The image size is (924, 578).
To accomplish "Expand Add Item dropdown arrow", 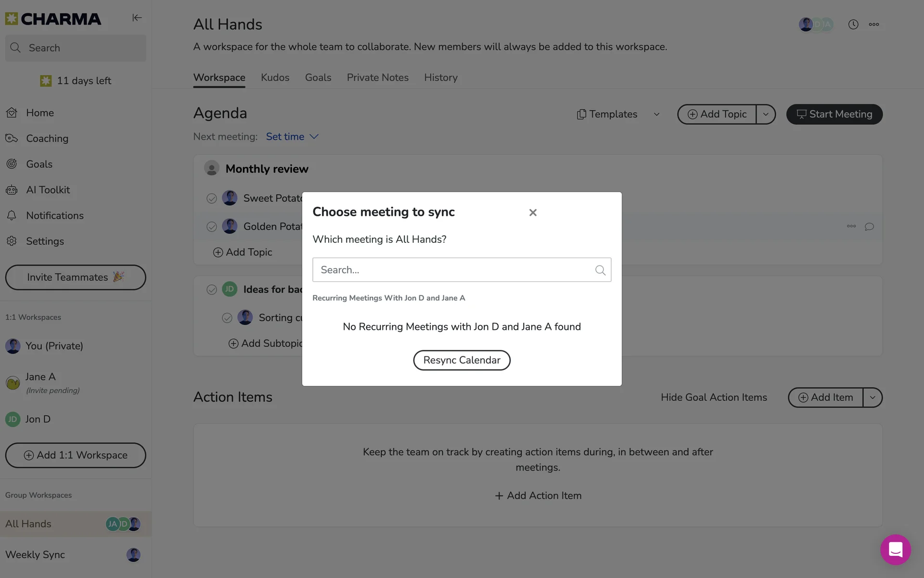I will pyautogui.click(x=872, y=397).
